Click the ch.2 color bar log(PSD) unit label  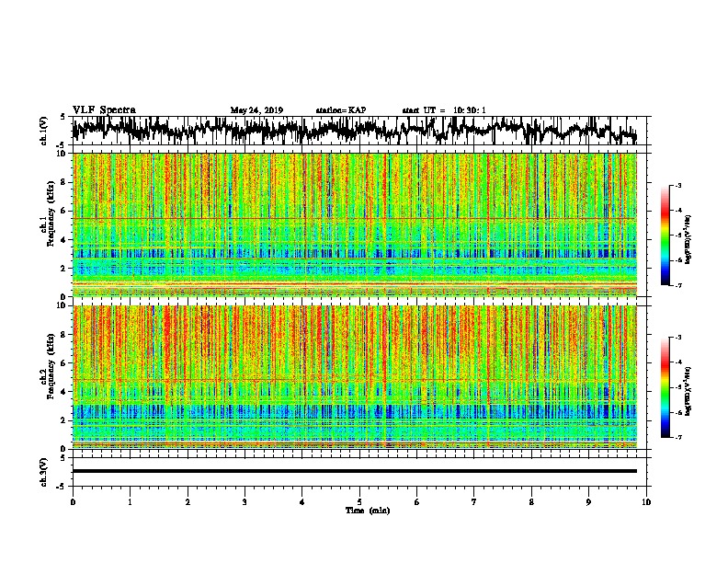pyautogui.click(x=688, y=392)
